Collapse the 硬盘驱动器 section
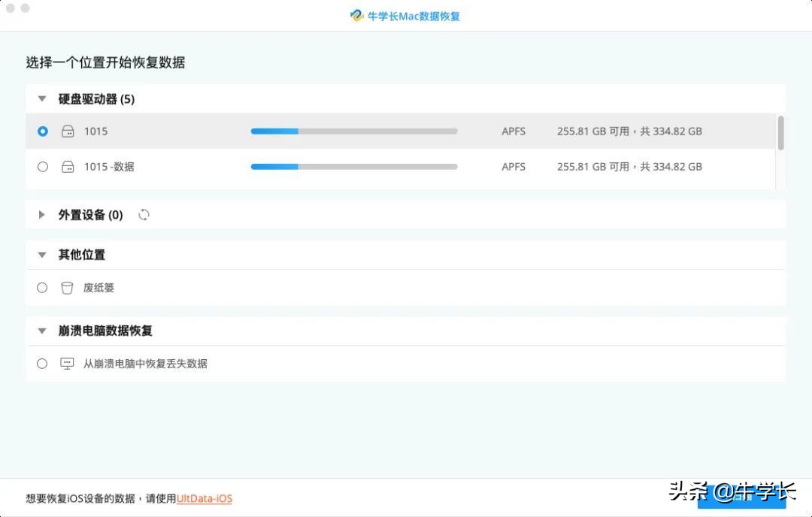The image size is (812, 517). pyautogui.click(x=41, y=98)
